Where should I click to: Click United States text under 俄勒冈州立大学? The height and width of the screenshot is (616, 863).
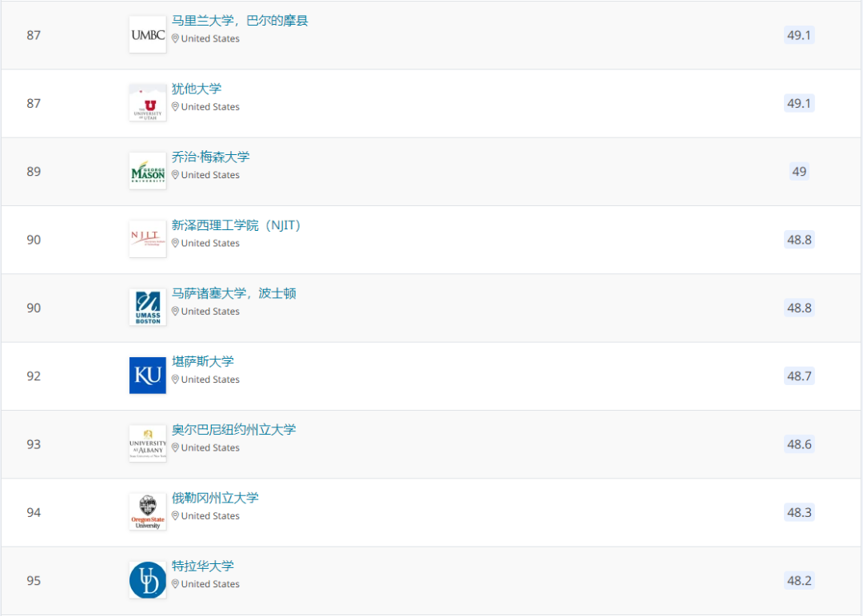(x=210, y=516)
